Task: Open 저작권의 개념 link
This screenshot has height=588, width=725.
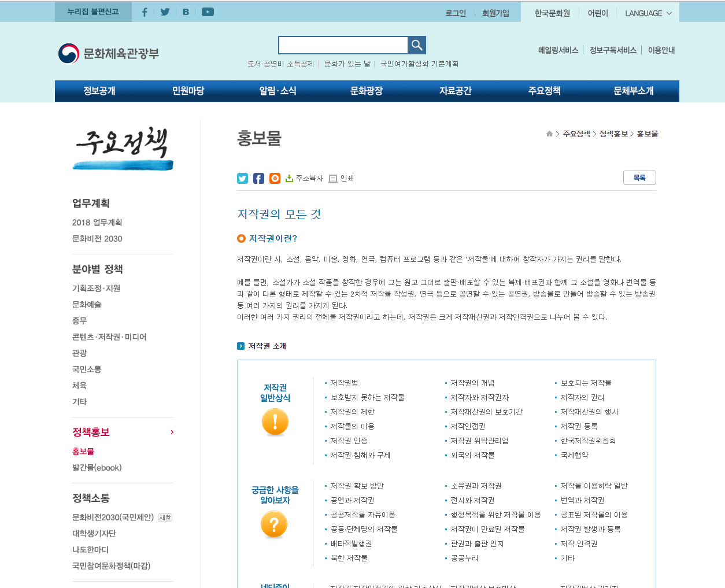Action: point(472,383)
